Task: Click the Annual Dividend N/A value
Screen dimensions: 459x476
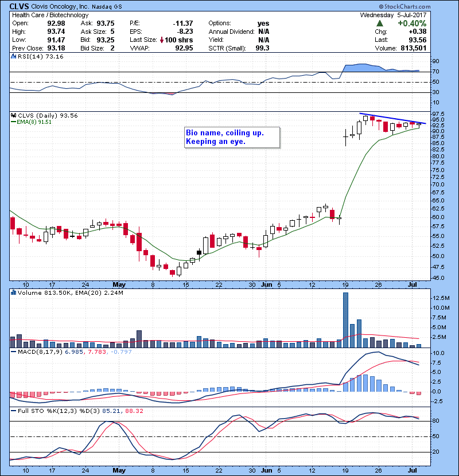Action: (264, 32)
